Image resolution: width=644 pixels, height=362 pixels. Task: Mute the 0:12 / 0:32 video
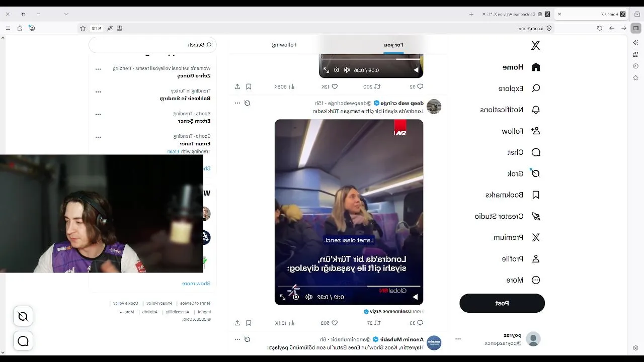click(309, 297)
